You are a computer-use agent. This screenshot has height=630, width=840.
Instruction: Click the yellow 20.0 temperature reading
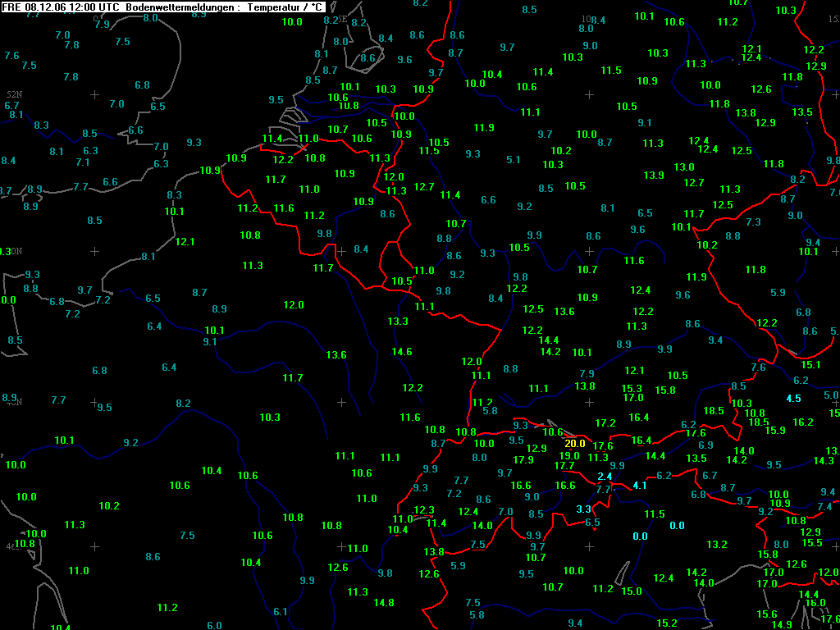pyautogui.click(x=574, y=444)
